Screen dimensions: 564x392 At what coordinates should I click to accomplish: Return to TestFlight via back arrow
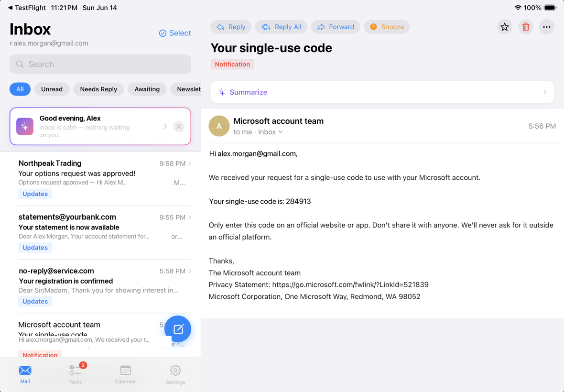coord(27,8)
